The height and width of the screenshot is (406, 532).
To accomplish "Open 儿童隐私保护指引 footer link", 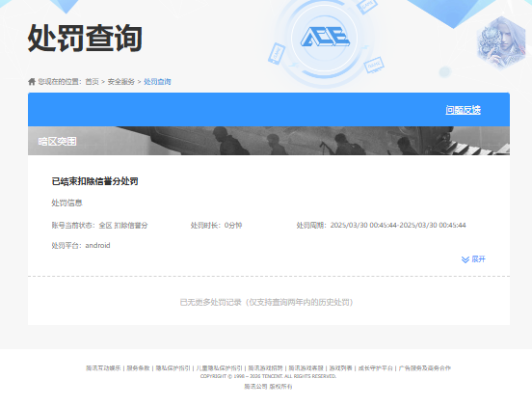I will pos(219,368).
